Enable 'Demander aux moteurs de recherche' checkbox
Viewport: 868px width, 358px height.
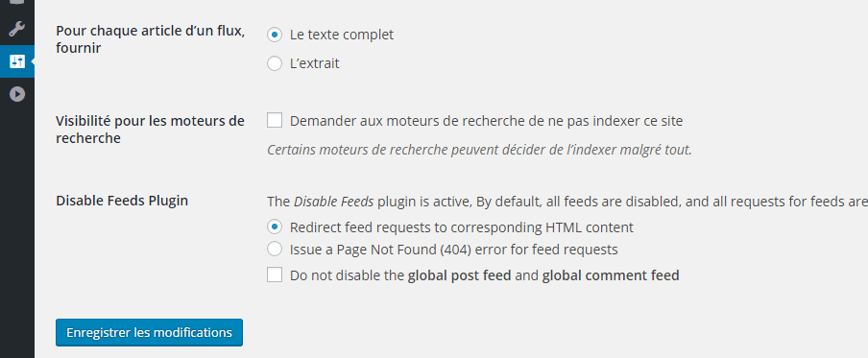coord(275,120)
